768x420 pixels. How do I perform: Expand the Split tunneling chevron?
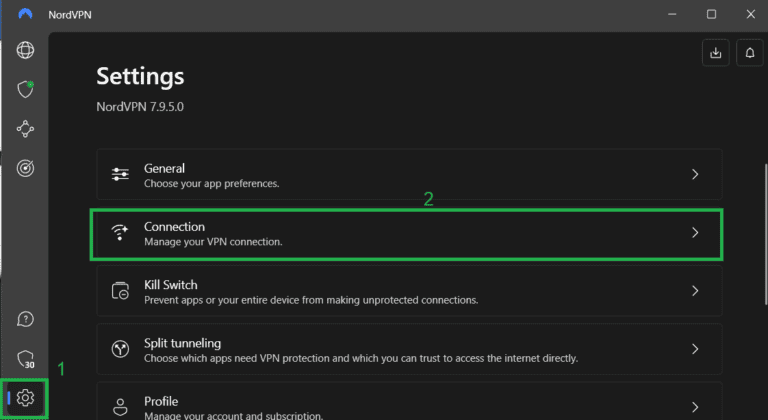click(695, 349)
